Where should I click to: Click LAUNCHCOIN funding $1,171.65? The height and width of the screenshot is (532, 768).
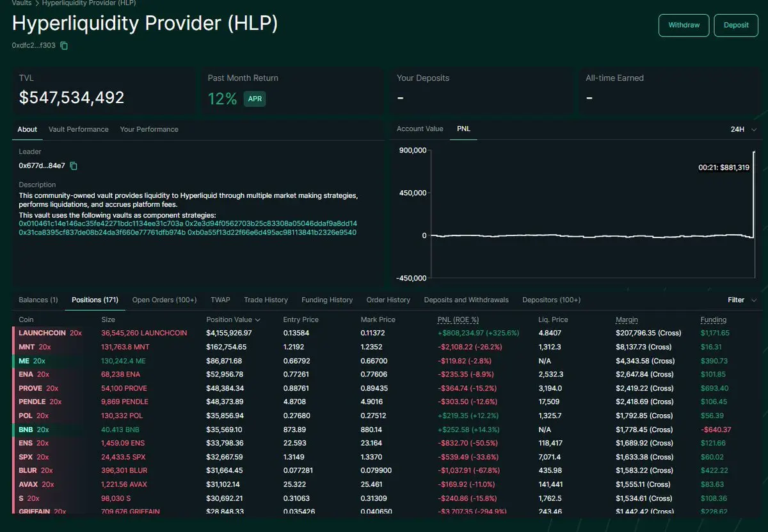[715, 333]
